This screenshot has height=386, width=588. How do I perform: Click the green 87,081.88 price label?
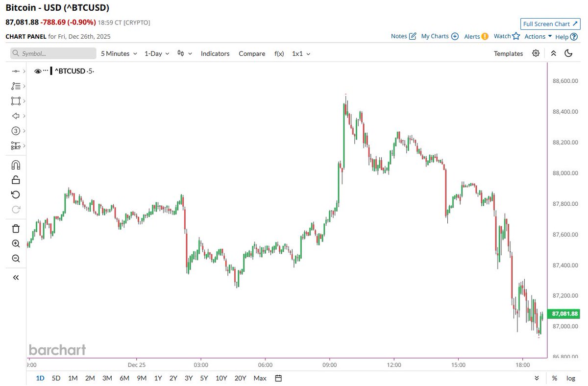(564, 314)
